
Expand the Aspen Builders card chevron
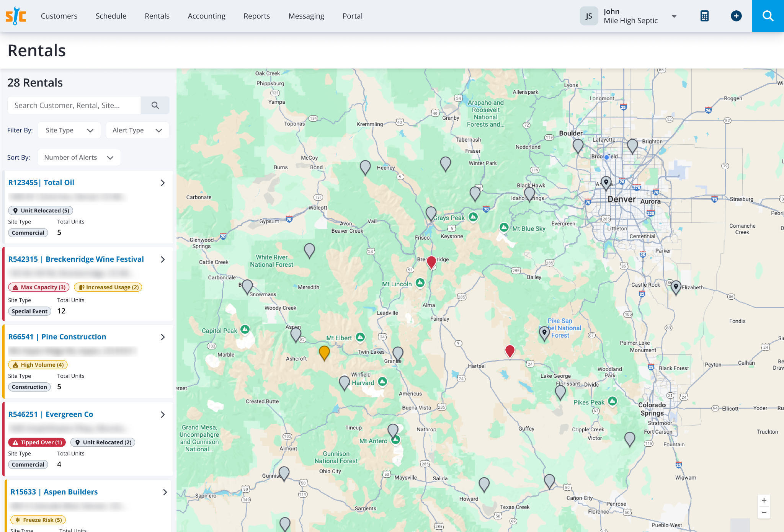(x=165, y=492)
